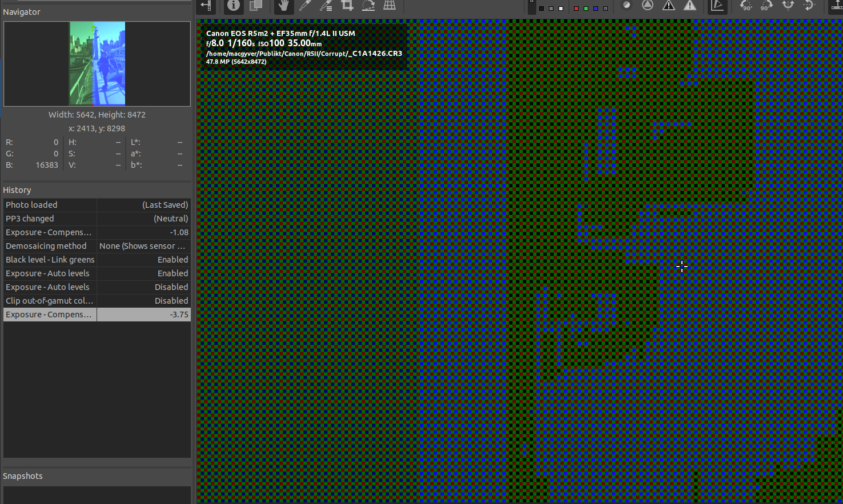Toggle the soft-proofing indicator
This screenshot has height=504, width=843.
point(626,7)
